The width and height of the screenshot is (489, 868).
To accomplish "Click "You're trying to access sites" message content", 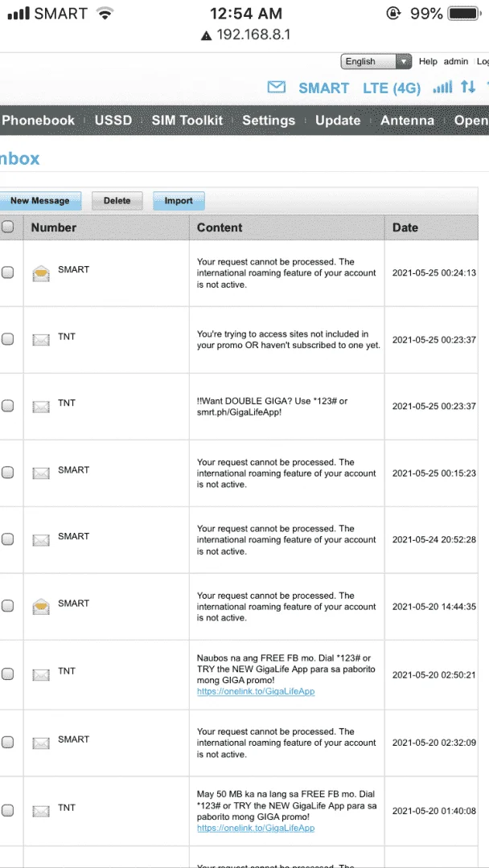I will point(289,340).
